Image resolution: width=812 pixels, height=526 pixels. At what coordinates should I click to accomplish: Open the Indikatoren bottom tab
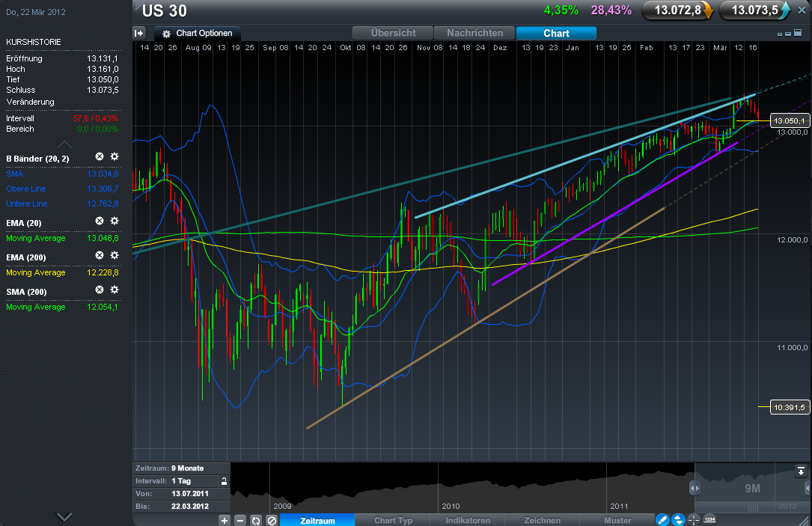pyautogui.click(x=468, y=520)
